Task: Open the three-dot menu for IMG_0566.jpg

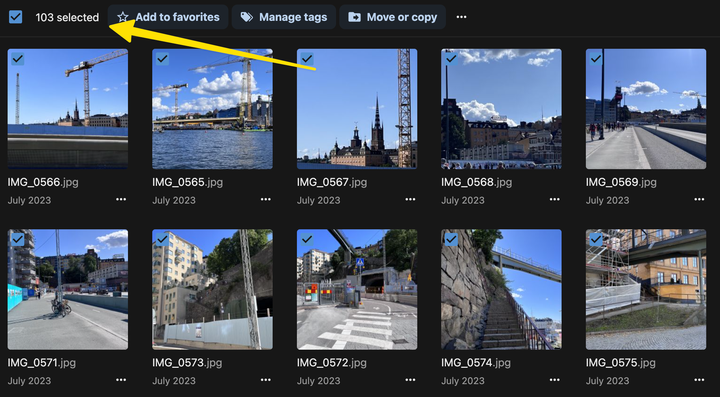Action: 121,200
